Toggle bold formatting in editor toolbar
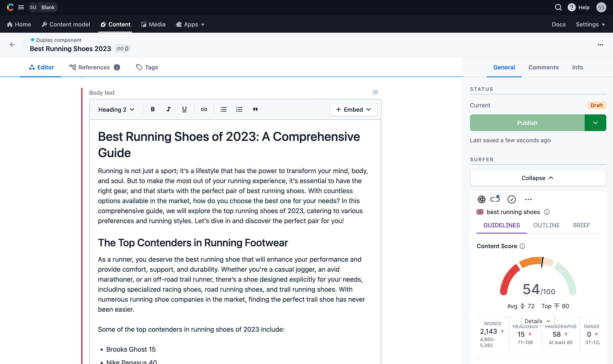The width and height of the screenshot is (613, 364). pyautogui.click(x=153, y=109)
